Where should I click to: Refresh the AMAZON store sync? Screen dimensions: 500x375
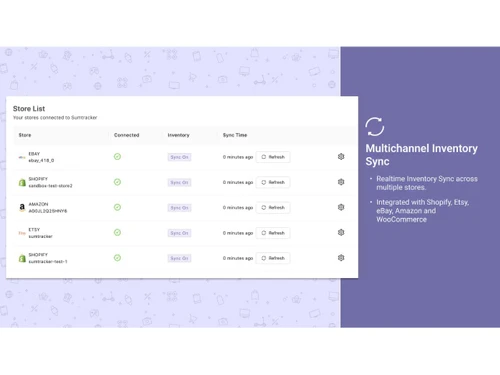click(x=273, y=208)
